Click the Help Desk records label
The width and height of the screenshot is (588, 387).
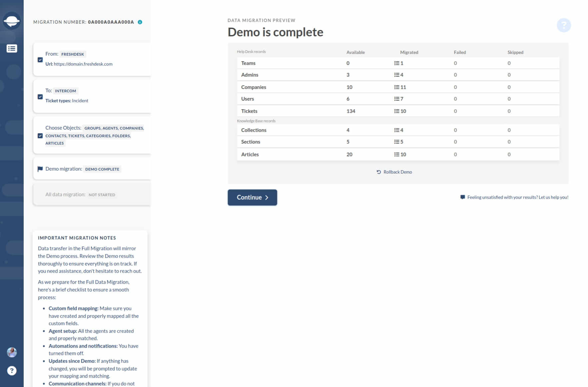251,52
